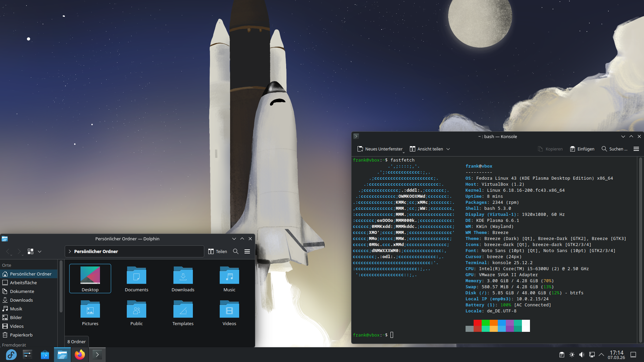Open Papierkorb in Dolphin sidebar

click(x=29, y=335)
